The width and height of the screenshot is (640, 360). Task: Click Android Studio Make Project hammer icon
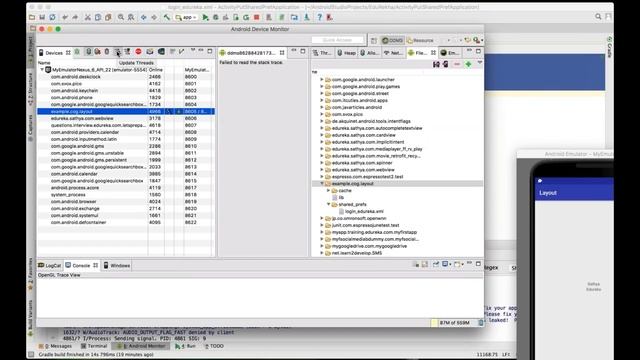click(167, 17)
